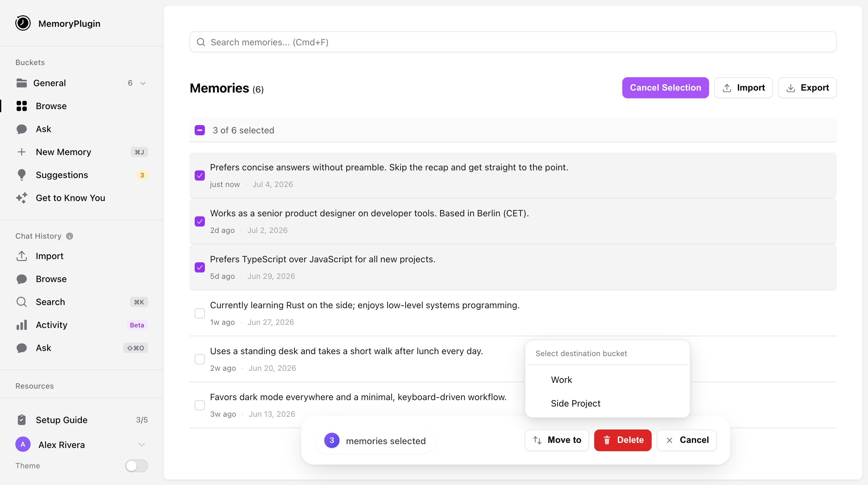This screenshot has height=485, width=868.
Task: Click the Search memories input field
Action: [x=513, y=42]
